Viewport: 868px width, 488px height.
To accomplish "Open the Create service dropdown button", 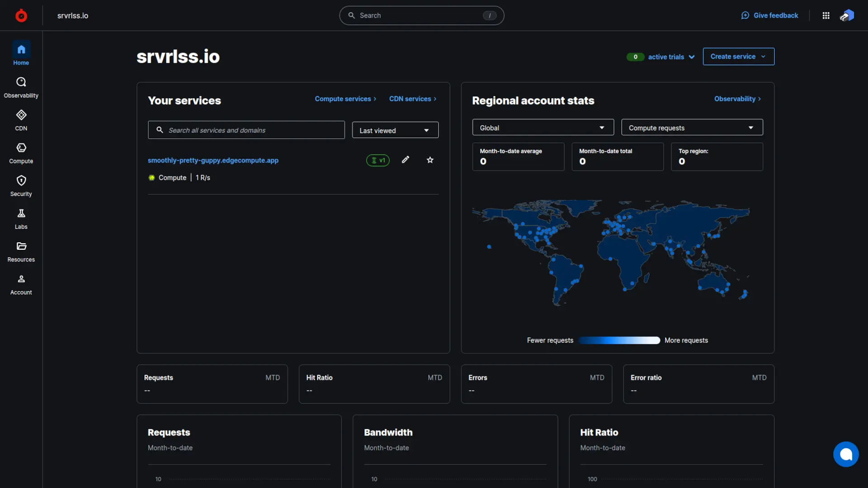I will tap(738, 56).
